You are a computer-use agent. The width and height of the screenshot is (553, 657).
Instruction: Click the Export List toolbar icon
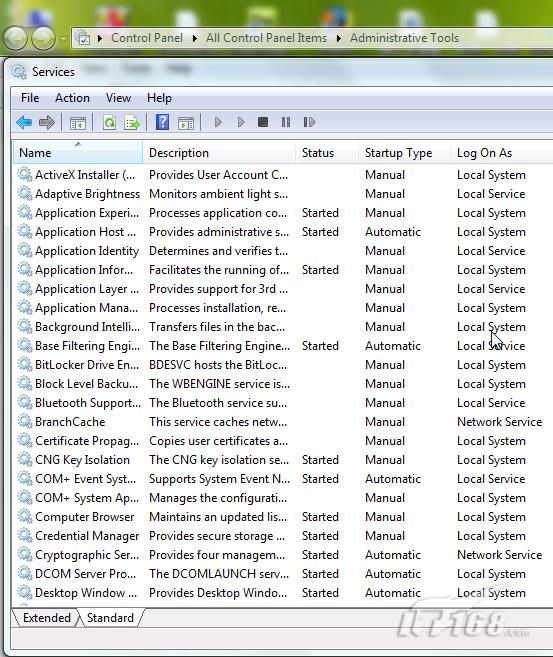click(x=132, y=123)
